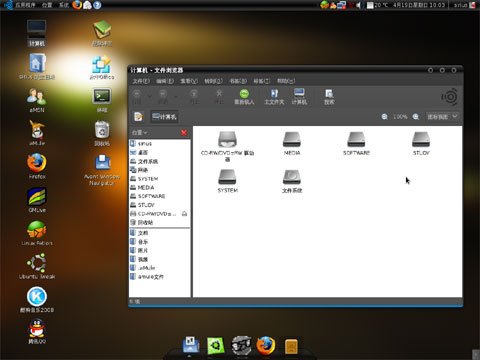Select sirius home in the sidebar

[x=159, y=144]
